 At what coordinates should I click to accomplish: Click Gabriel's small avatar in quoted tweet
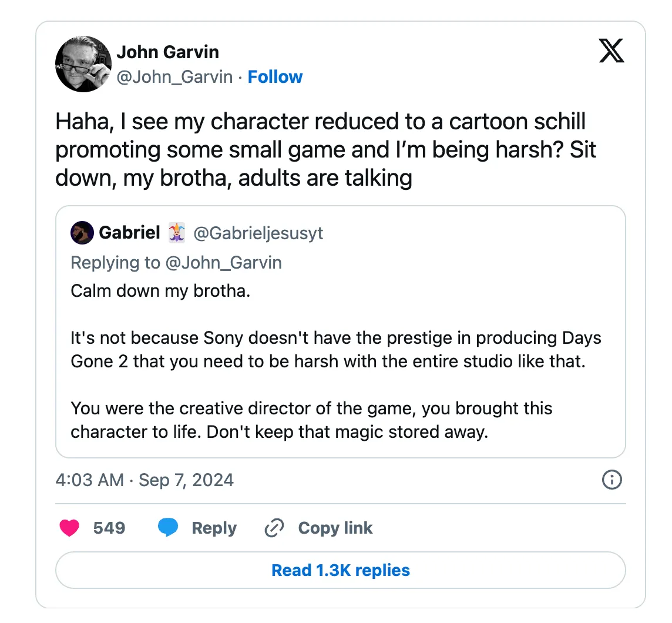coord(82,233)
